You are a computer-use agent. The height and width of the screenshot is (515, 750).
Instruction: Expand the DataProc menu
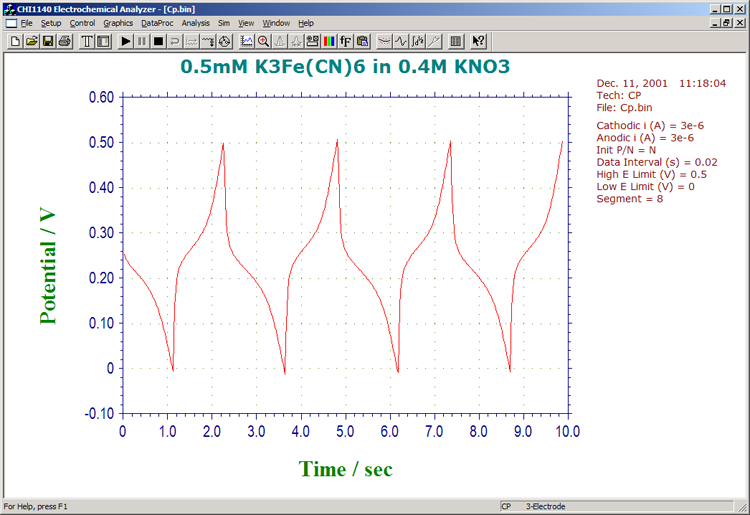pos(157,22)
